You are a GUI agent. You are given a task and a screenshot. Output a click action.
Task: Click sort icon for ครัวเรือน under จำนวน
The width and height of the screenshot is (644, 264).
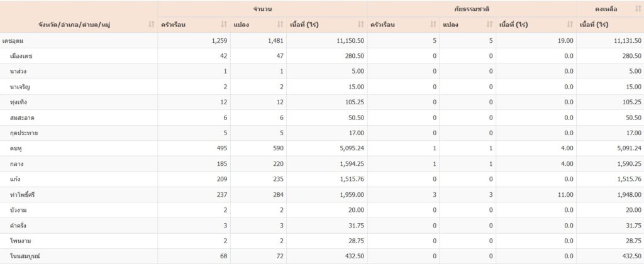[x=224, y=25]
